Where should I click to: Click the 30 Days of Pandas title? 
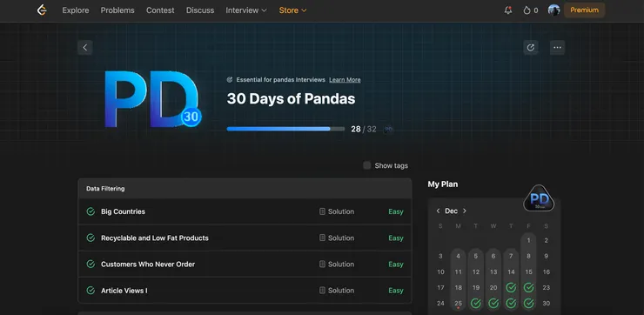coord(291,99)
